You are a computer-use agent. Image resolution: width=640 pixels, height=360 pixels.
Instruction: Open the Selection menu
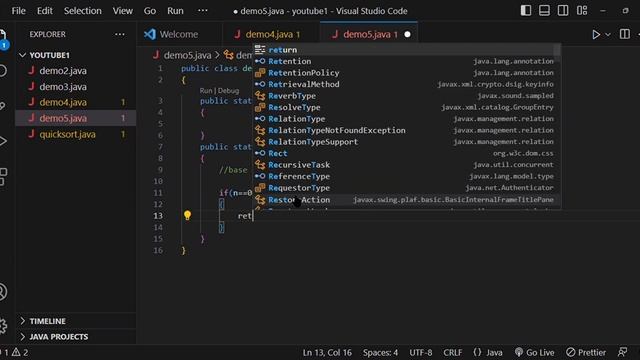[x=82, y=11]
